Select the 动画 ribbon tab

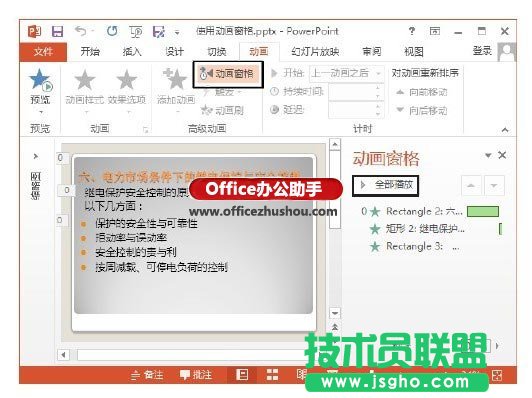point(259,52)
